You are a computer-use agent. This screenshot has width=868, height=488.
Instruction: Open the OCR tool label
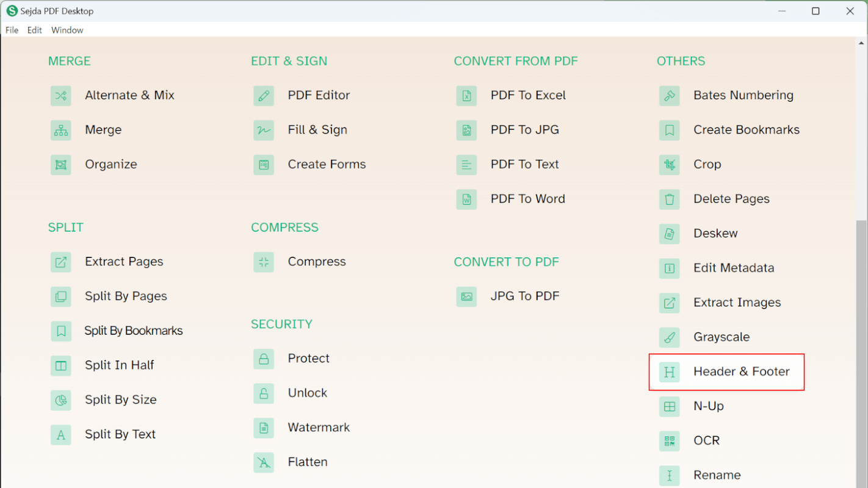point(707,440)
